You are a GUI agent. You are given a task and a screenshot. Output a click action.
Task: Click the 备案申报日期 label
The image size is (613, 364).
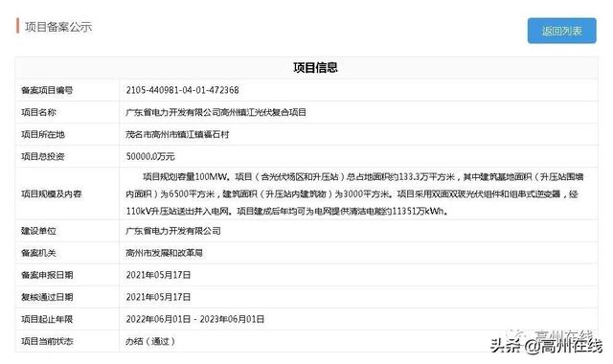pos(47,275)
